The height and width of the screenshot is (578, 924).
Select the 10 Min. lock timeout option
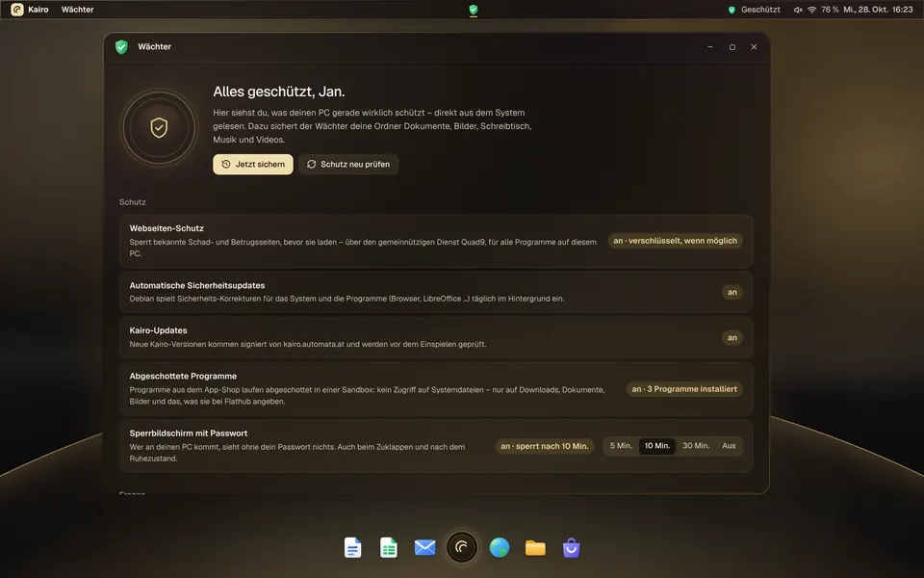(657, 446)
